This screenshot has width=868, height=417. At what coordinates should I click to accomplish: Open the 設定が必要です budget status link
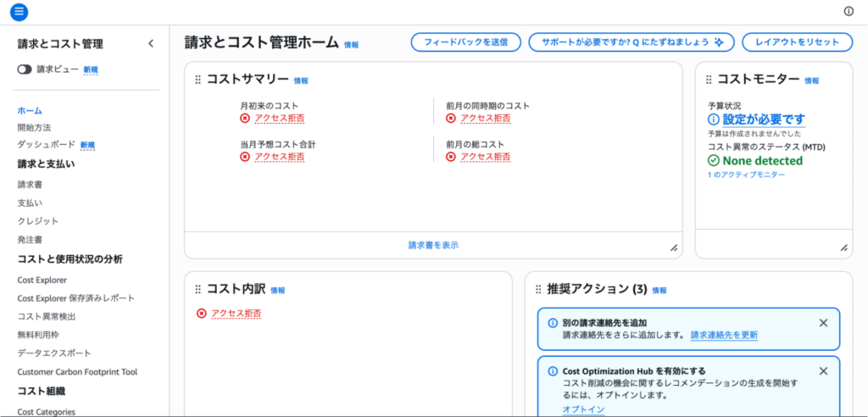(763, 120)
